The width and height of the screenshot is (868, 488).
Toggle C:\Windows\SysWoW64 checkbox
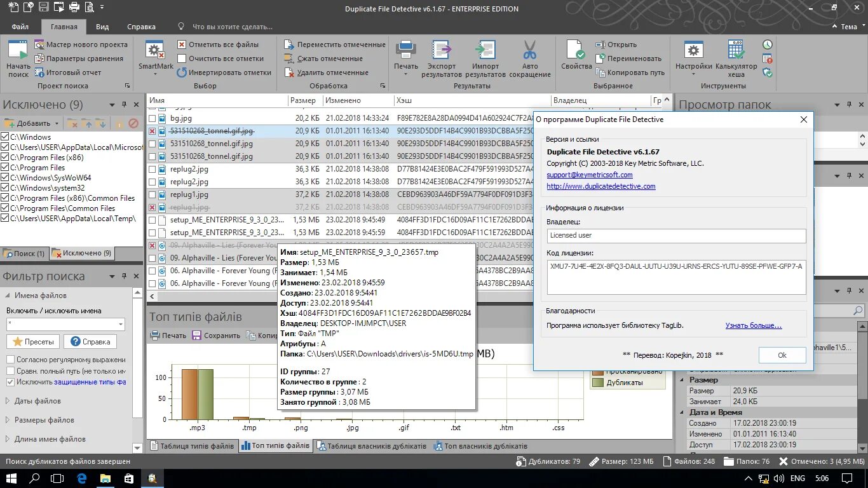pyautogui.click(x=5, y=178)
